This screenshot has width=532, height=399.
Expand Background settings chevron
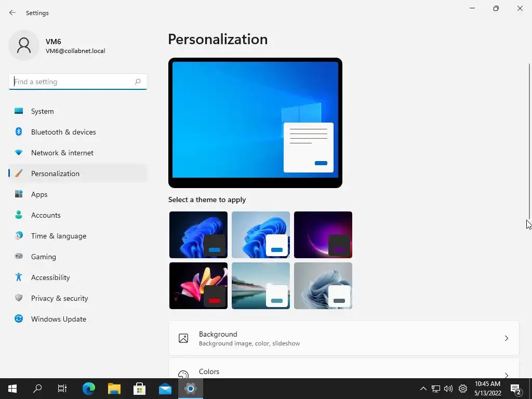coord(506,338)
